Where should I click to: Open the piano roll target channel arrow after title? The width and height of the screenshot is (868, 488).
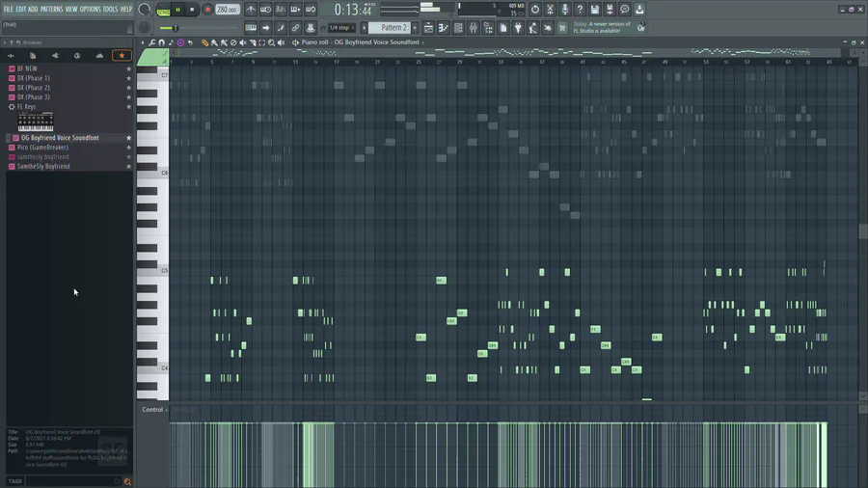click(423, 42)
